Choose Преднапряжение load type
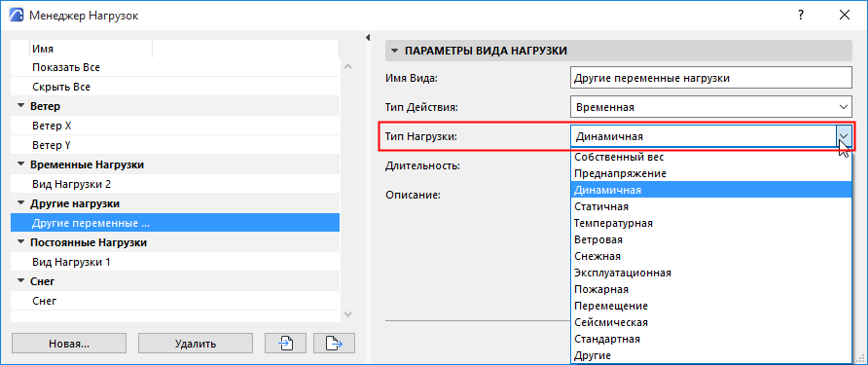 coord(710,173)
